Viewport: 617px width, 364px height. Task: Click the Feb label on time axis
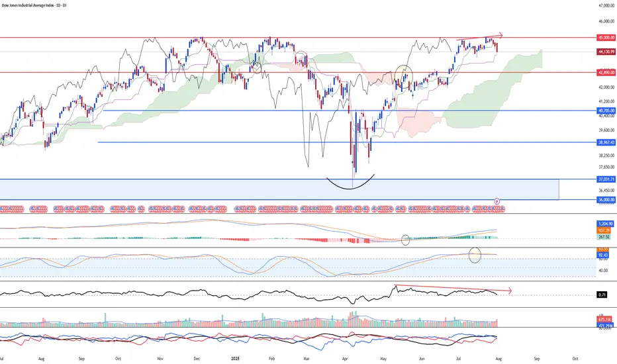pyautogui.click(x=271, y=359)
